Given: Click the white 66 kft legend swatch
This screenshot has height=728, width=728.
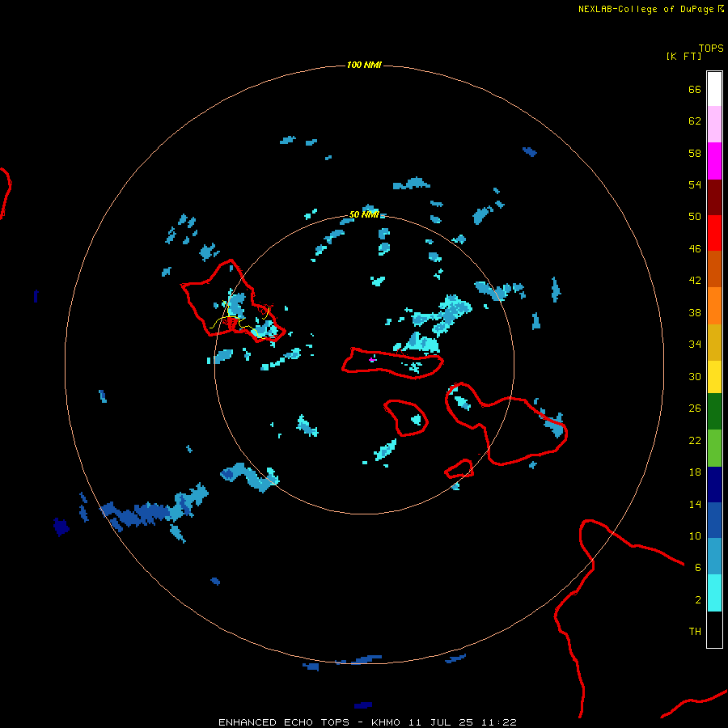Looking at the screenshot, I should tap(714, 89).
